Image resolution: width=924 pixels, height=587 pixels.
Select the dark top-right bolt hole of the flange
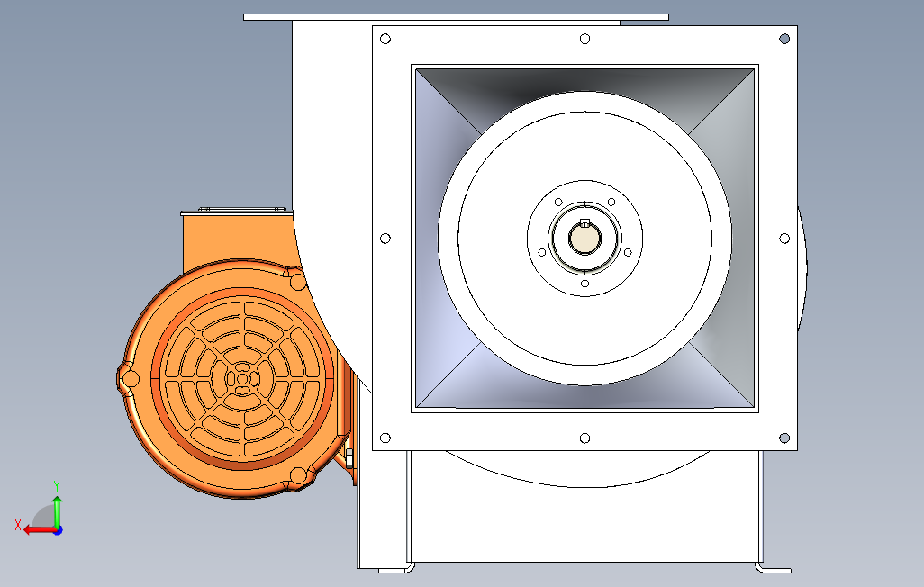[x=784, y=39]
